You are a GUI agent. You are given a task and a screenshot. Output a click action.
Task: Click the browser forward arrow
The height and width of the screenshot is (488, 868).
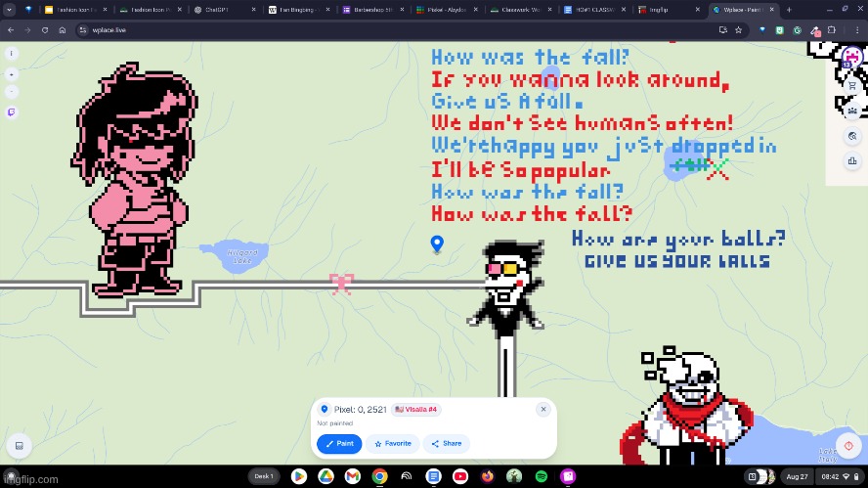pos(27,30)
